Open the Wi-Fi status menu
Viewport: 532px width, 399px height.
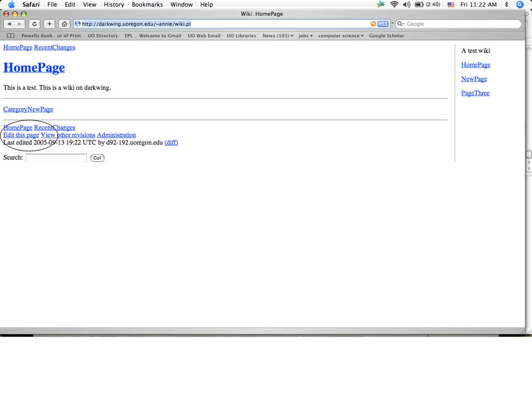tap(394, 4)
